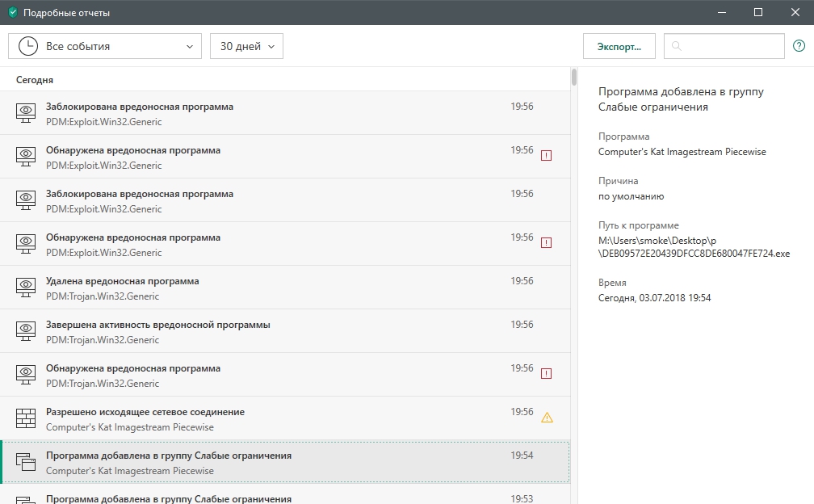The width and height of the screenshot is (814, 504).
Task: Click the yellow warning triangle icon
Action: click(547, 418)
